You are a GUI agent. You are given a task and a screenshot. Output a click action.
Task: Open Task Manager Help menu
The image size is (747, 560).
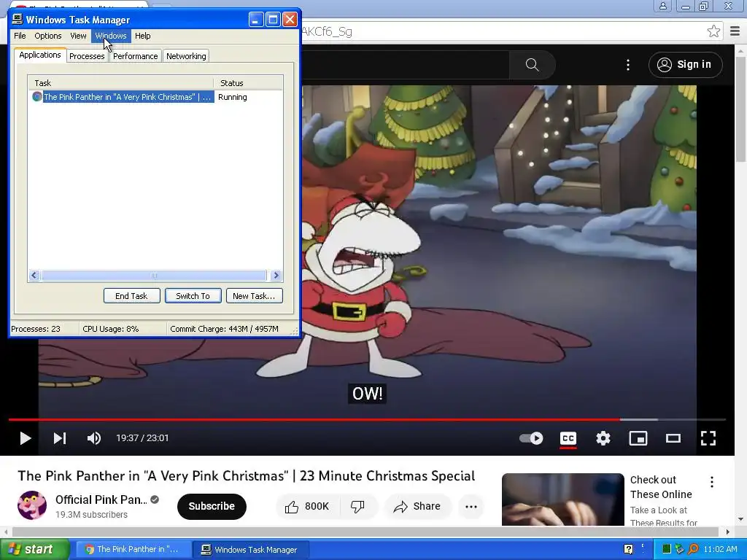pos(142,36)
